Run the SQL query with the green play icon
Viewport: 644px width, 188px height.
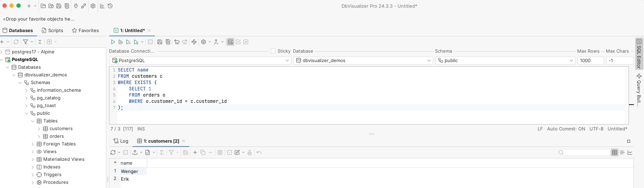coord(113,42)
